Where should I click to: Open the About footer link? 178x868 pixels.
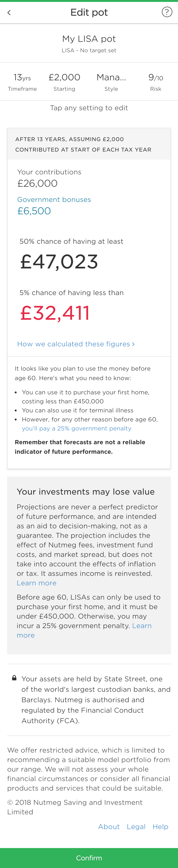point(109,827)
